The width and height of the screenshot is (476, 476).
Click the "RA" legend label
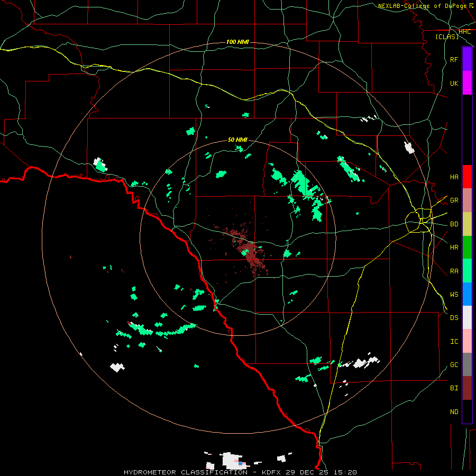454,271
